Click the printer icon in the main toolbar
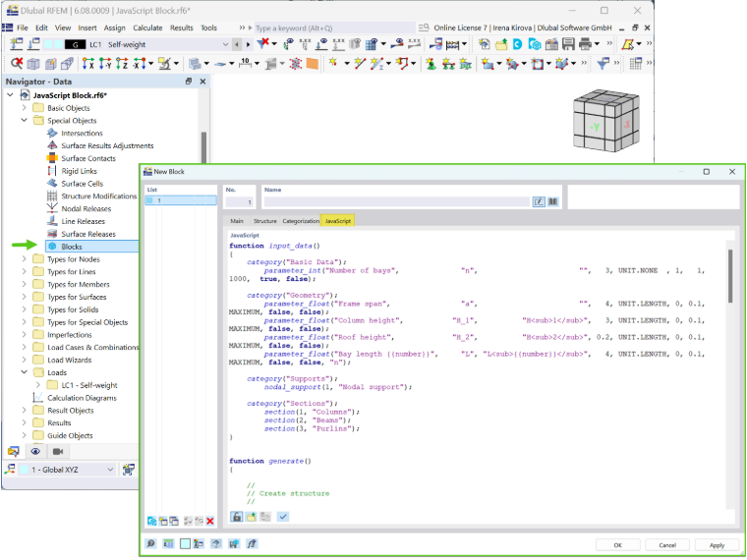The width and height of the screenshot is (747, 560). 585,44
